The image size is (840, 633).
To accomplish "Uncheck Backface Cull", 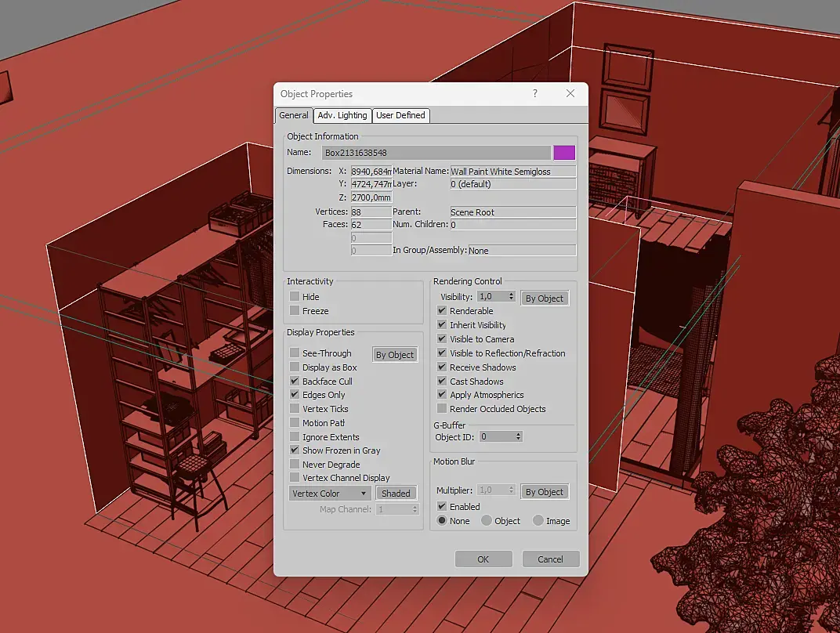I will pos(295,381).
